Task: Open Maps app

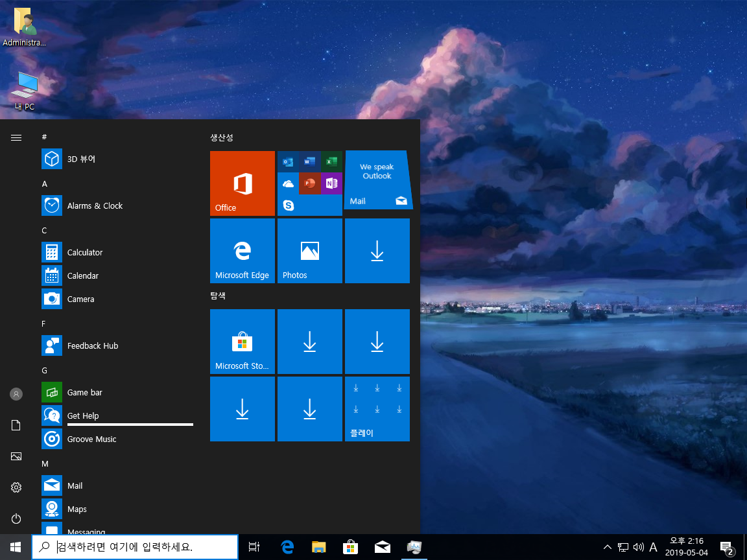Action: [117, 509]
